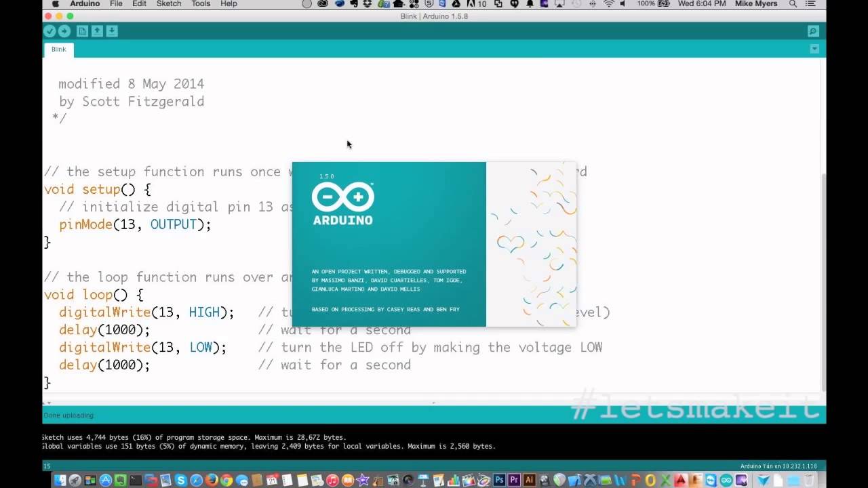Open the Sketch menu
Screen dimensions: 868x488
[168, 4]
